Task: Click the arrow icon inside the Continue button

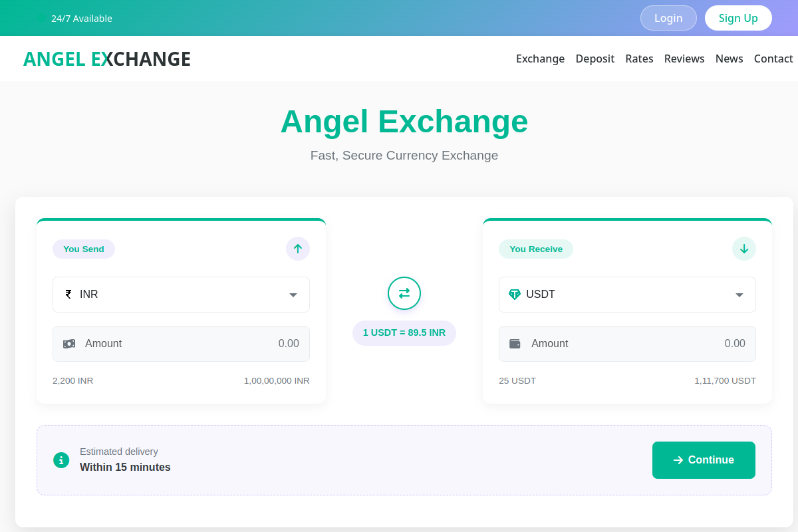Action: coord(678,460)
